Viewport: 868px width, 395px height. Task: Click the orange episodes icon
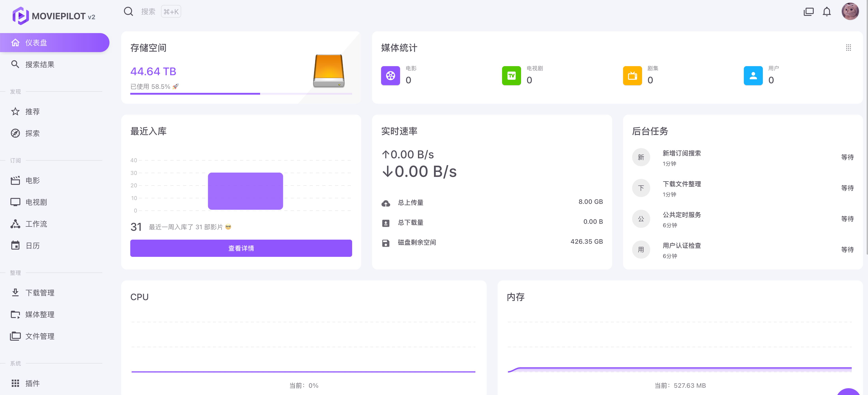click(632, 76)
